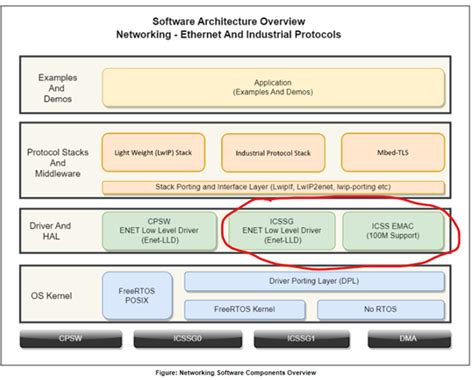Image resolution: width=474 pixels, height=380 pixels.
Task: Click the FreeRTOS POSIX block
Action: pyautogui.click(x=137, y=296)
